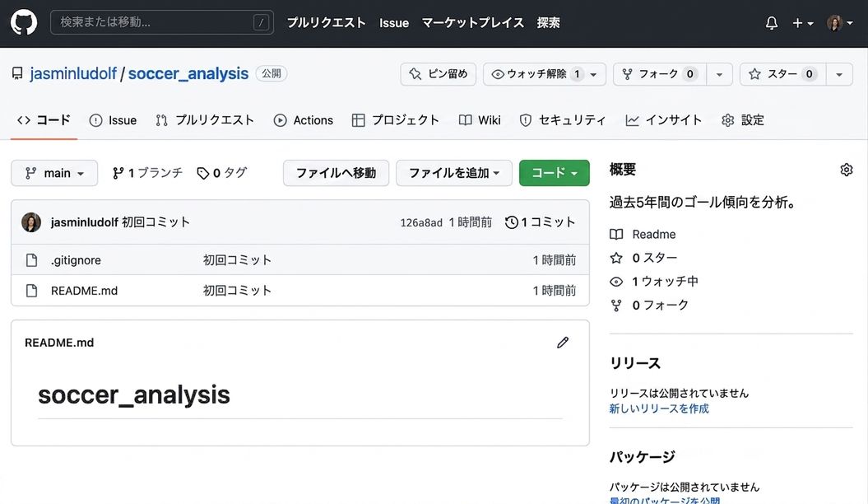
Task: Click the soccer_analysis README title
Action: click(134, 395)
